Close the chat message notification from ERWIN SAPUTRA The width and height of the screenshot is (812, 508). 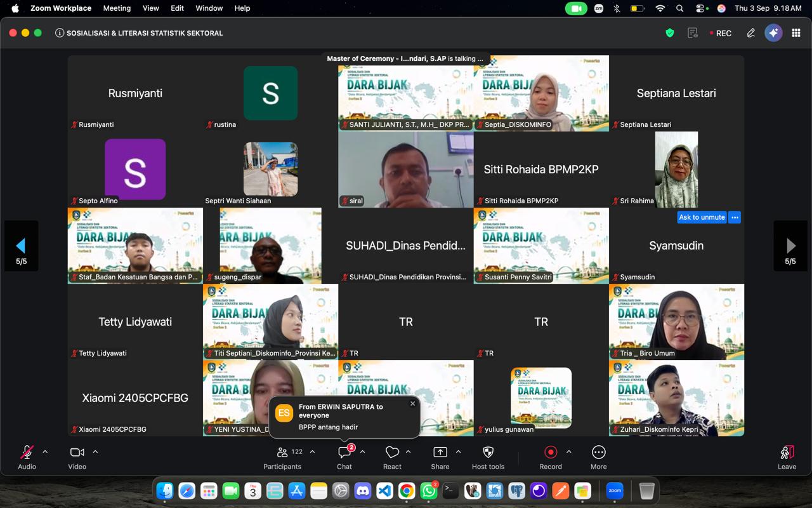(x=412, y=403)
